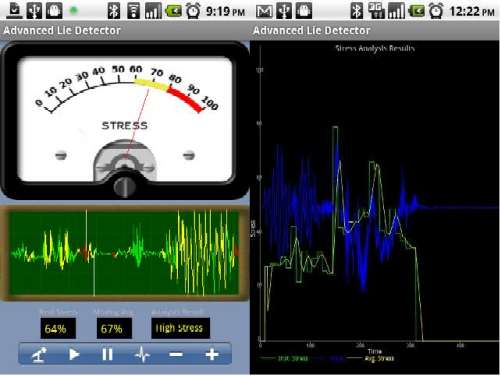Viewport: 500px width, 376px height.
Task: Tap the Bluetooth icon in left status bar
Action: click(x=114, y=11)
